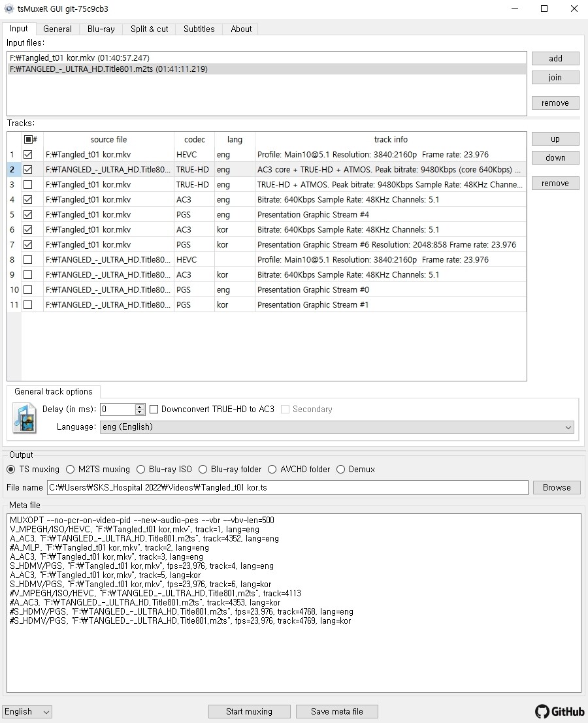Image resolution: width=588 pixels, height=723 pixels.
Task: Open the Split & cut tab
Action: tap(150, 29)
